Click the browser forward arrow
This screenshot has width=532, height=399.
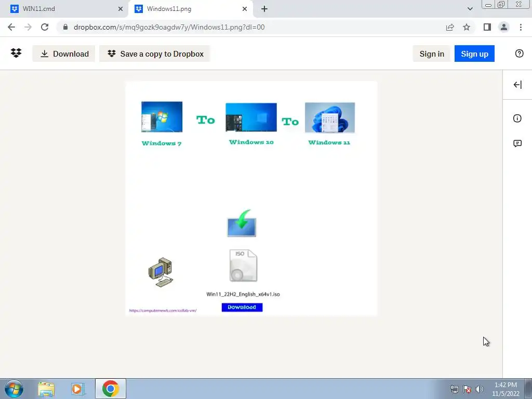click(28, 27)
